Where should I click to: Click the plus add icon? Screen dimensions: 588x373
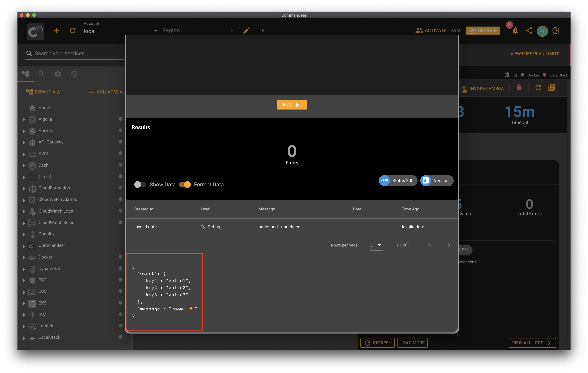tap(56, 31)
